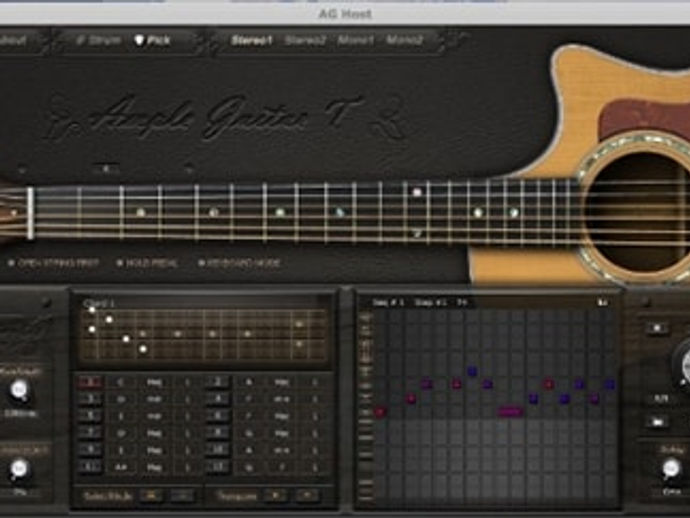Select chord slot 4 button
Image resolution: width=690 pixels, height=518 pixels.
(x=217, y=399)
